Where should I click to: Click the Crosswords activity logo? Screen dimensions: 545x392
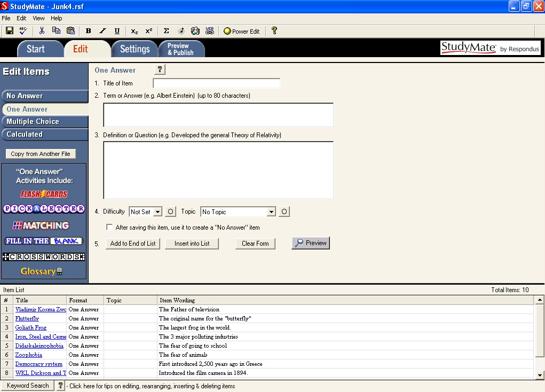click(44, 257)
